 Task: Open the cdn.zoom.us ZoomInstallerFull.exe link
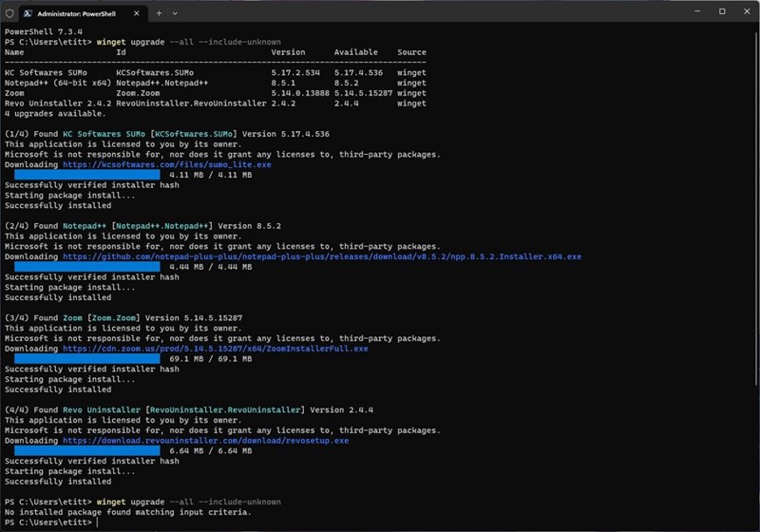pos(216,349)
